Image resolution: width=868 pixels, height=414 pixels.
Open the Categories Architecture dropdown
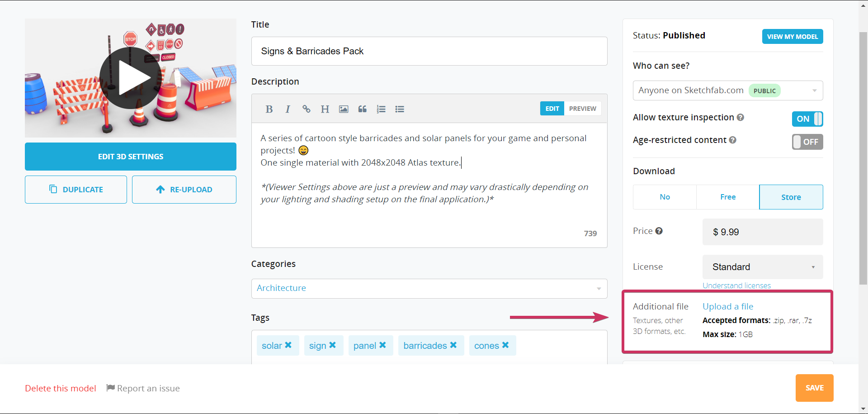point(429,288)
